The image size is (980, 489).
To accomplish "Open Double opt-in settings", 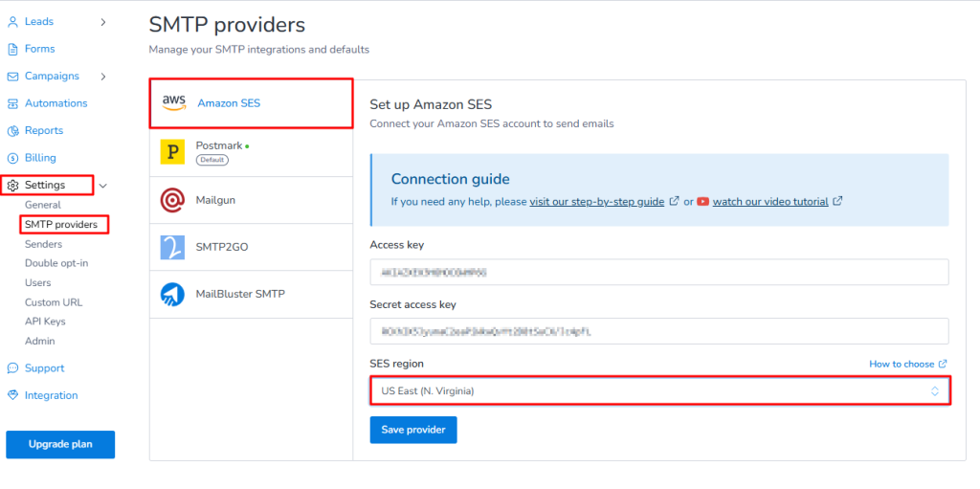I will tap(56, 263).
